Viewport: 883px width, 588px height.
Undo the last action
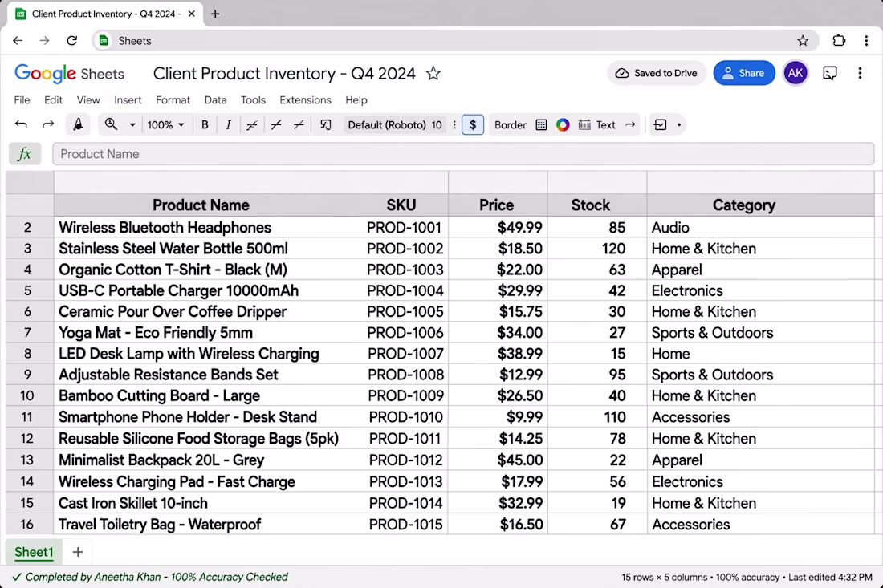[x=21, y=124]
